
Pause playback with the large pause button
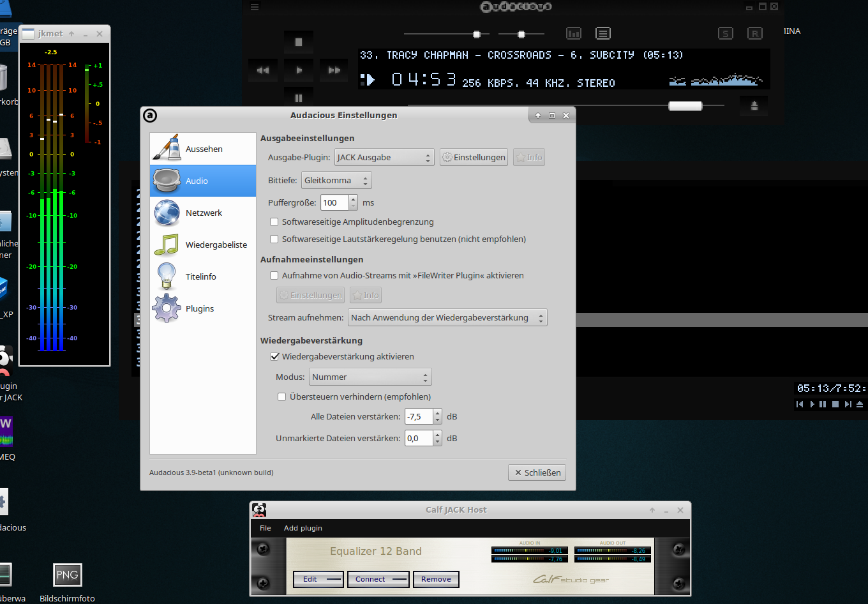point(299,98)
